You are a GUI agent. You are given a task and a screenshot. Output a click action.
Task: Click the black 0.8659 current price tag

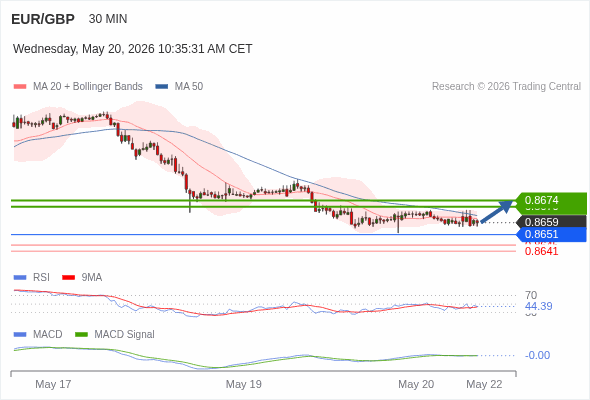[x=552, y=222]
